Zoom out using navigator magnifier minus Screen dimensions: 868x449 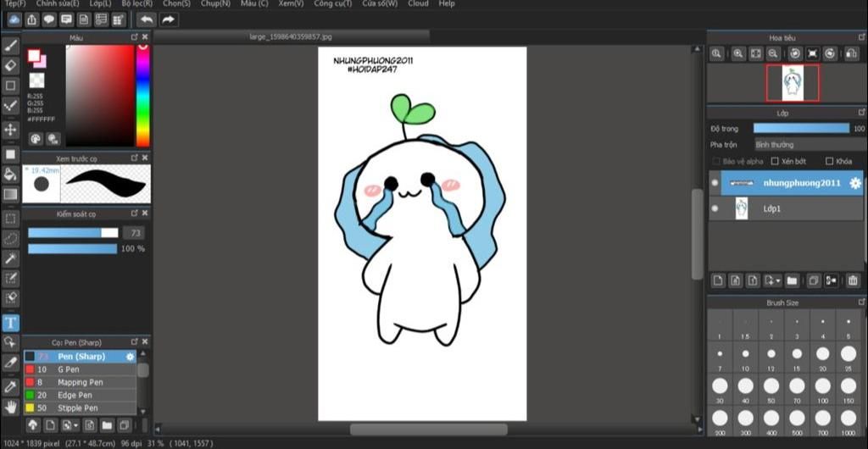pos(773,53)
